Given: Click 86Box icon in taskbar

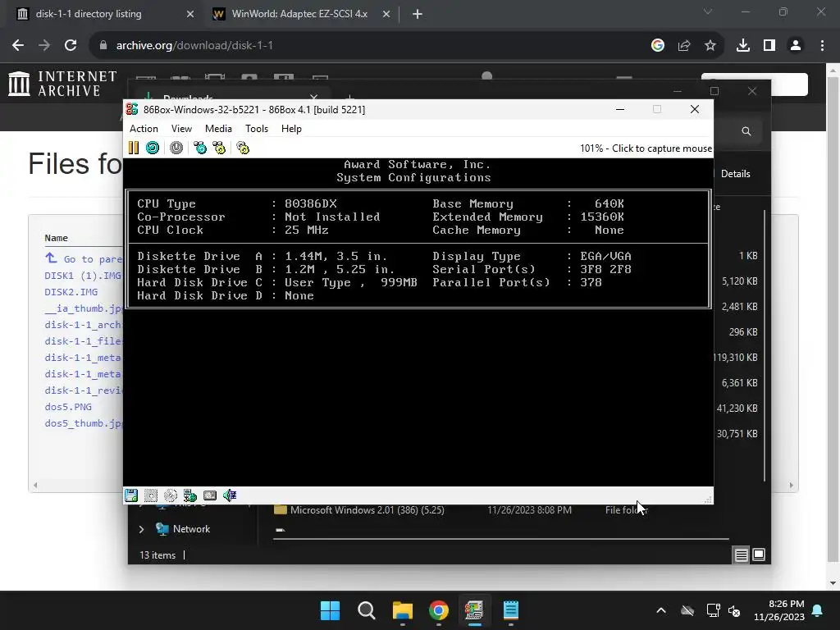Looking at the screenshot, I should point(474,610).
